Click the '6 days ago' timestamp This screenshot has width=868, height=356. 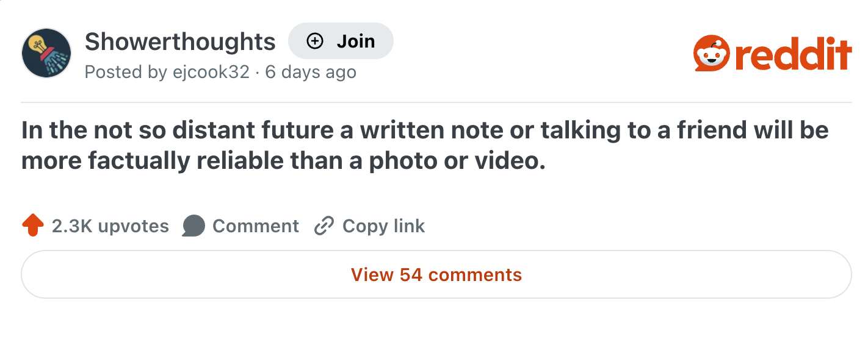(310, 72)
